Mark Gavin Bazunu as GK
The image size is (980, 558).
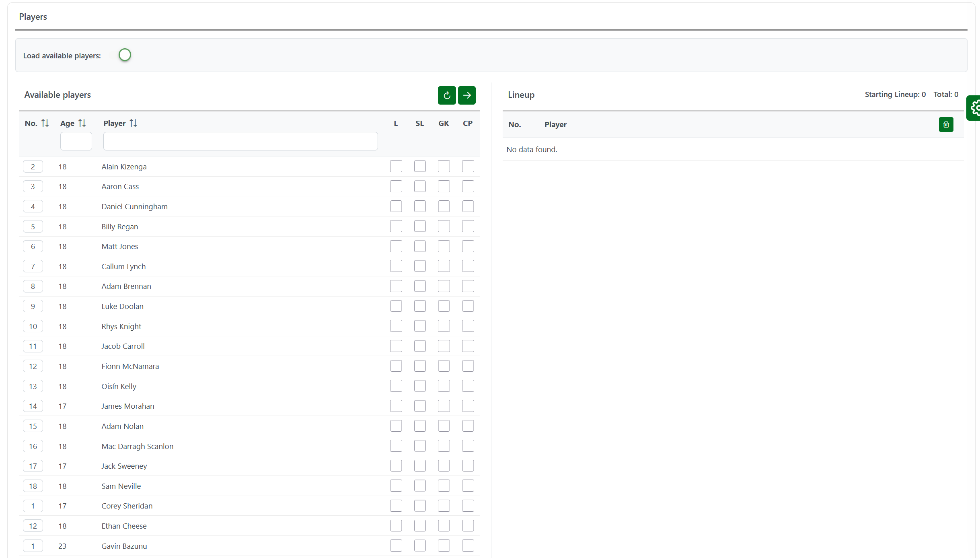pos(444,546)
